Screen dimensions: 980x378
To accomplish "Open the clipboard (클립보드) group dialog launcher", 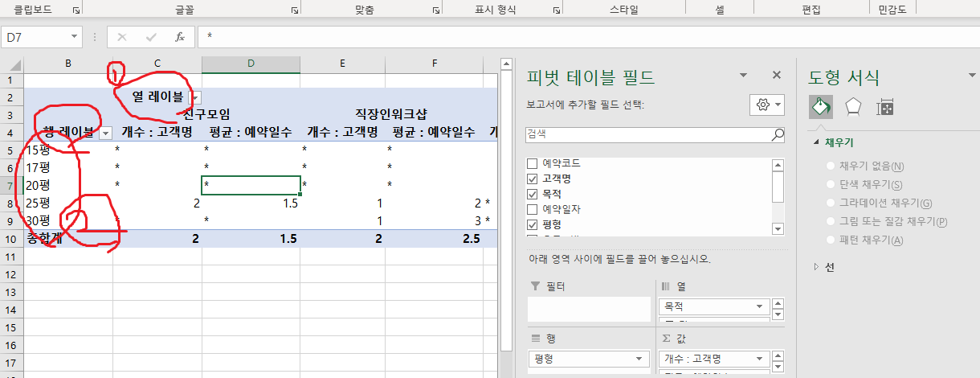I will point(76,10).
